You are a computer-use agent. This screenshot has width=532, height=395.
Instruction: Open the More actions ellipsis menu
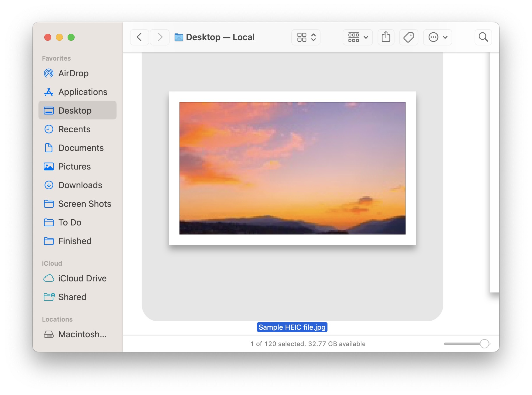tap(438, 37)
